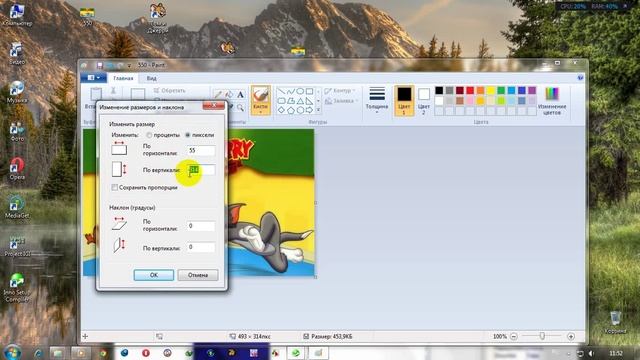Open Edit colors (Изменение цветов)

pos(552,101)
